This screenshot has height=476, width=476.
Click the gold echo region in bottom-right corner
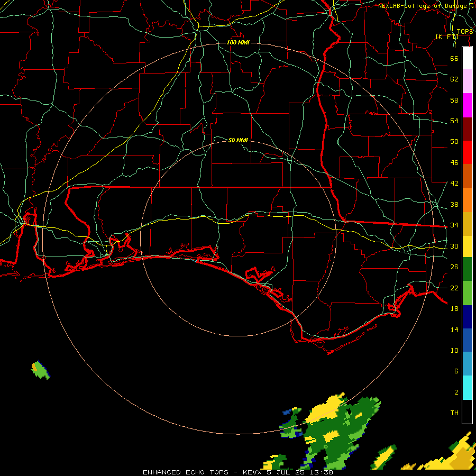(461, 458)
